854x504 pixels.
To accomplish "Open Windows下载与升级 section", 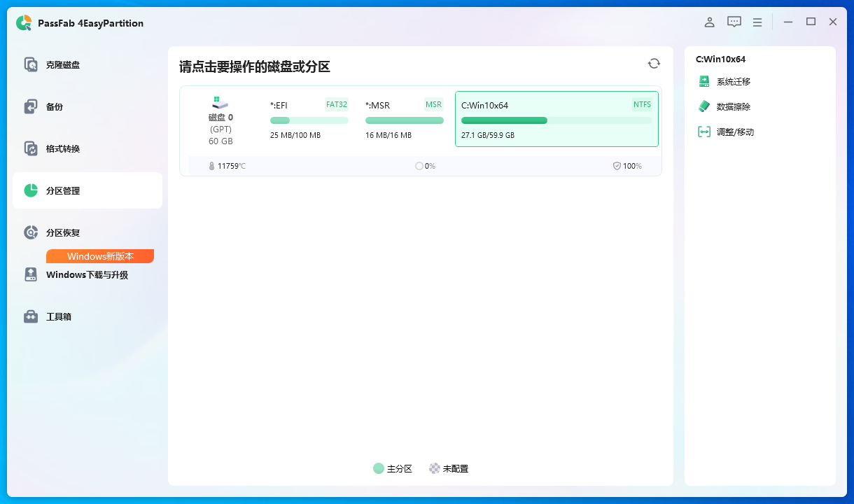I will tap(87, 274).
